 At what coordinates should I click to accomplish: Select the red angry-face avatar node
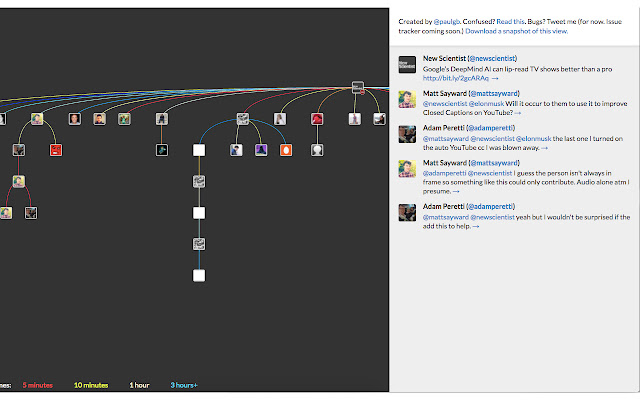[56, 150]
